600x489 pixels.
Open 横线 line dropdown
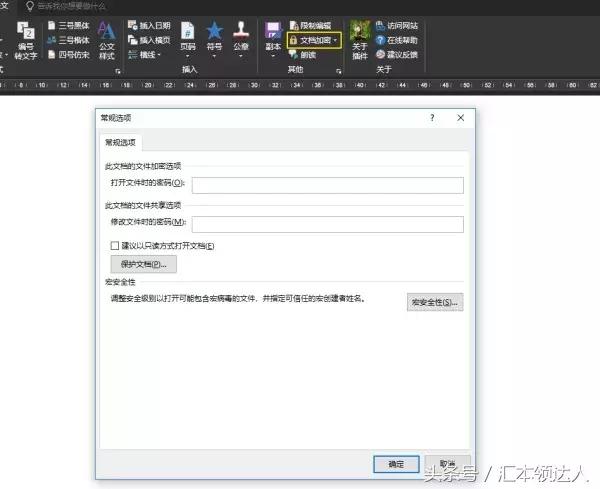point(145,55)
